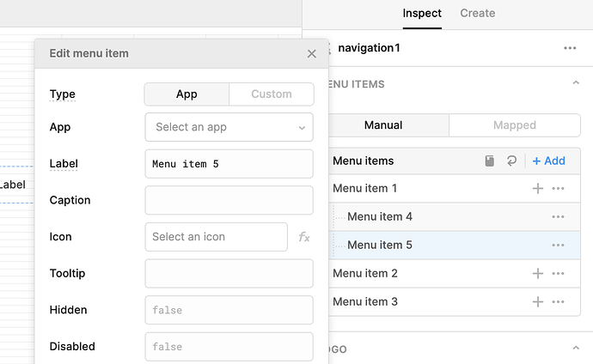The height and width of the screenshot is (364, 593).
Task: Click the fx button beside Icon field
Action: point(304,237)
